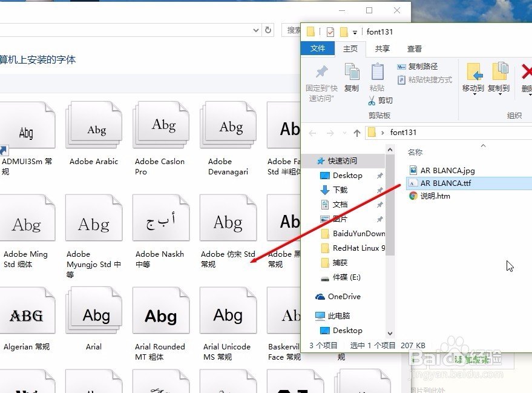The width and height of the screenshot is (532, 393).
Task: Click the Pin to Quick Access icon
Action: point(321,72)
